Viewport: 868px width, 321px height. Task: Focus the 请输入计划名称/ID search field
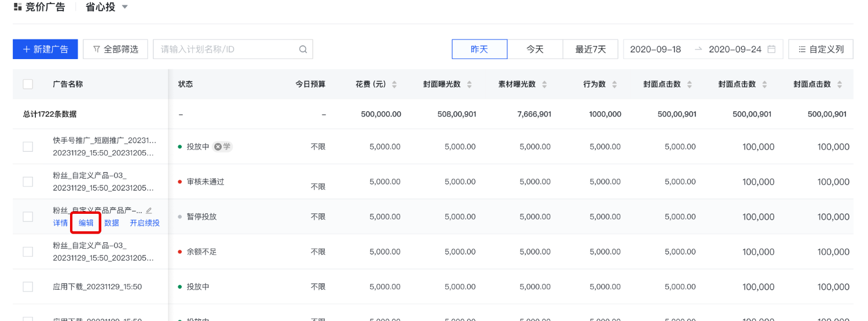[x=233, y=49]
